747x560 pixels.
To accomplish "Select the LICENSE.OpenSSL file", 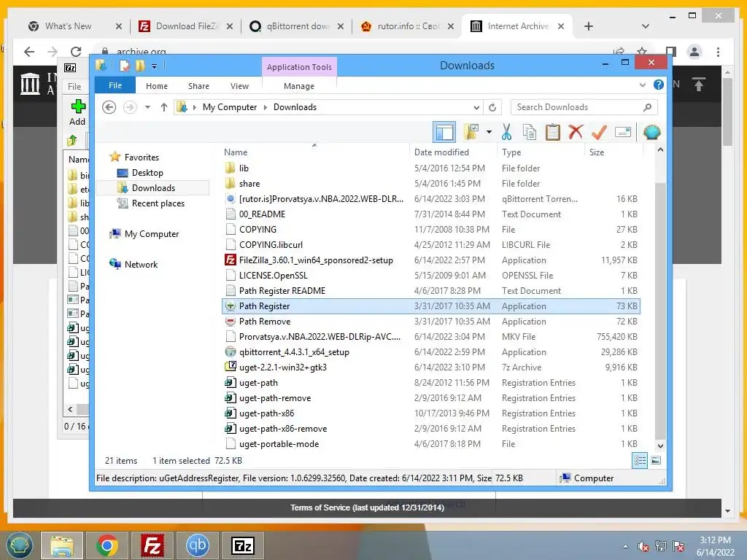I will pos(431,275).
